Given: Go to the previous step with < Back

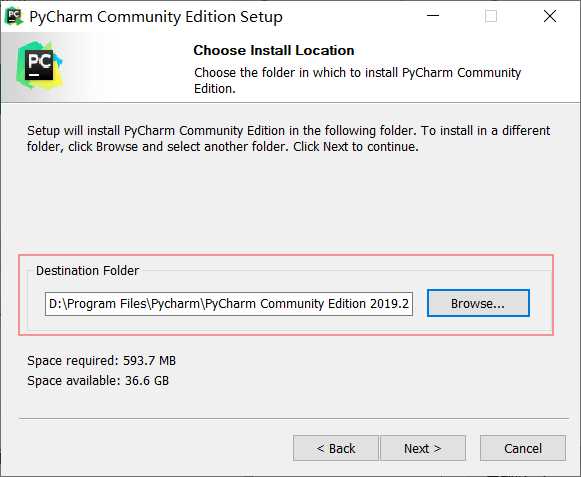Looking at the screenshot, I should click(336, 448).
